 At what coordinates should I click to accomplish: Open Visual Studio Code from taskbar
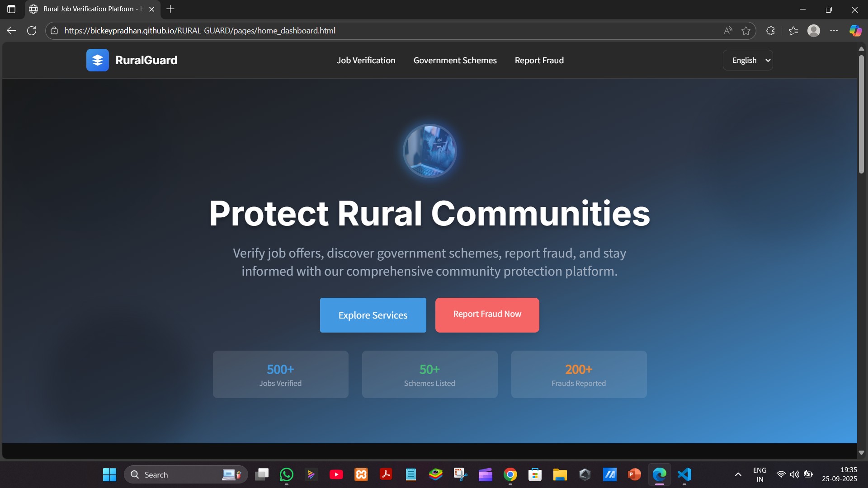click(684, 474)
